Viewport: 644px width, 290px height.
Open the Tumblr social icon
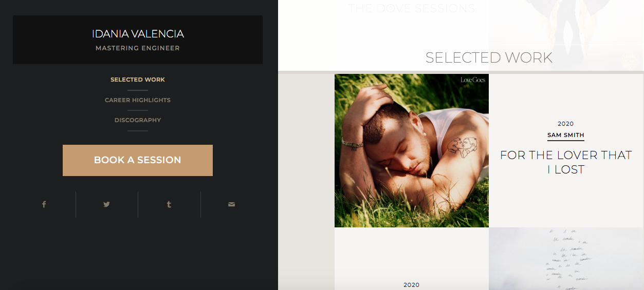[x=169, y=204]
